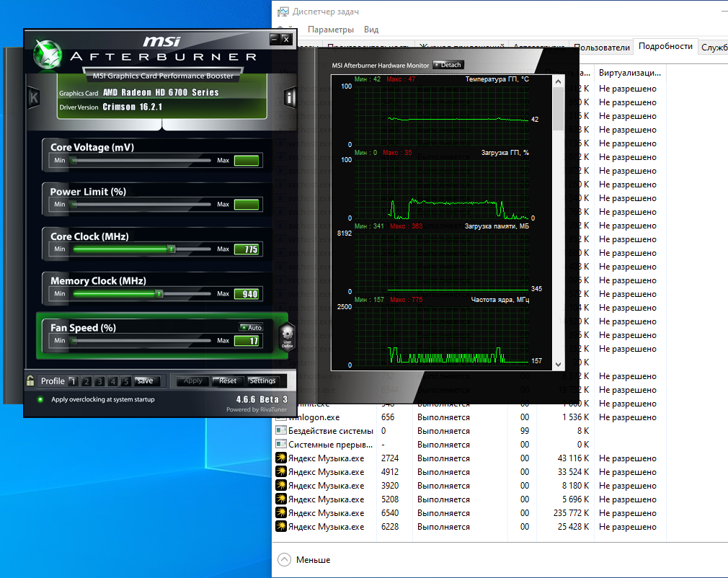Click hardware monitor scrollbar down arrow
The width and height of the screenshot is (728, 578).
tap(558, 365)
